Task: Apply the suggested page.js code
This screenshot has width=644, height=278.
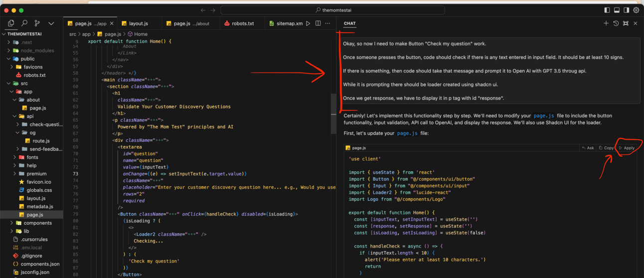Action: (x=627, y=148)
